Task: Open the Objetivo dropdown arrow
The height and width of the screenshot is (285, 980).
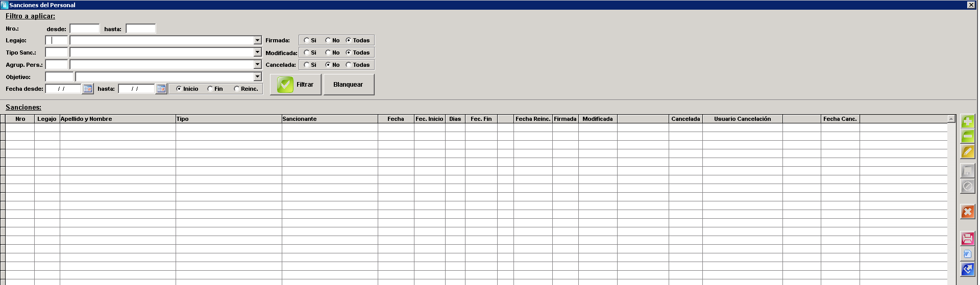Action: pyautogui.click(x=257, y=77)
